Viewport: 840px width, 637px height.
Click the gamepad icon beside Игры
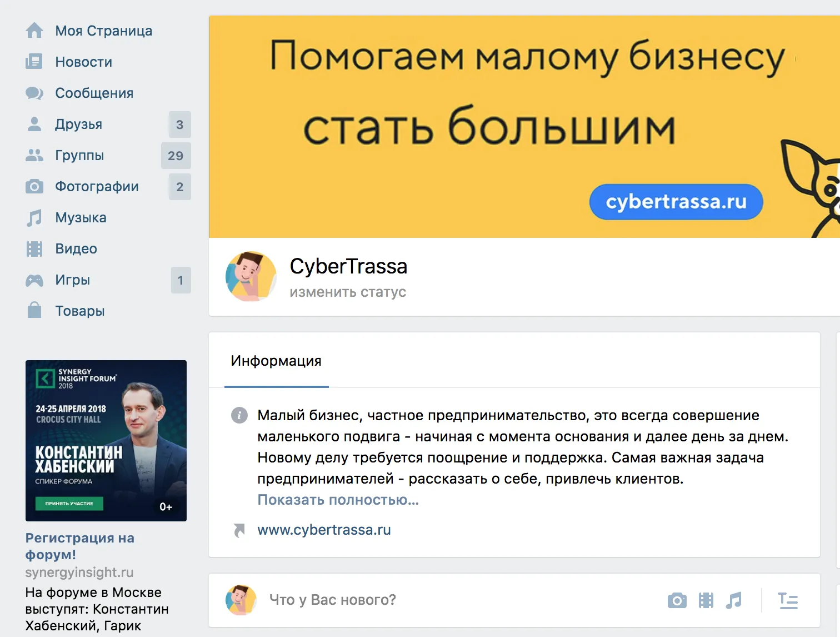click(34, 280)
